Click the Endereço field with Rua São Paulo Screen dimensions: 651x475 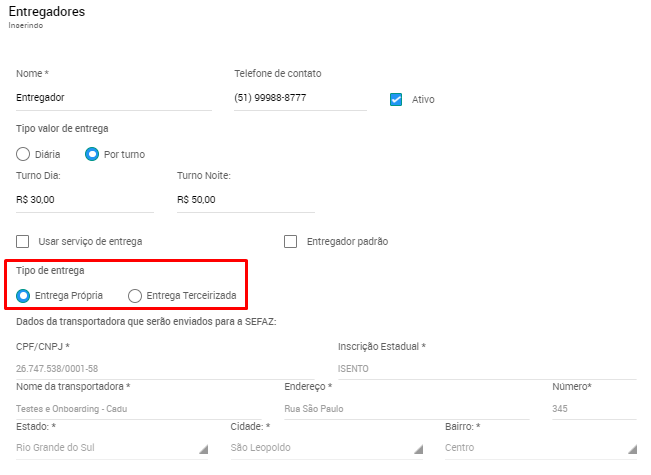(405, 408)
